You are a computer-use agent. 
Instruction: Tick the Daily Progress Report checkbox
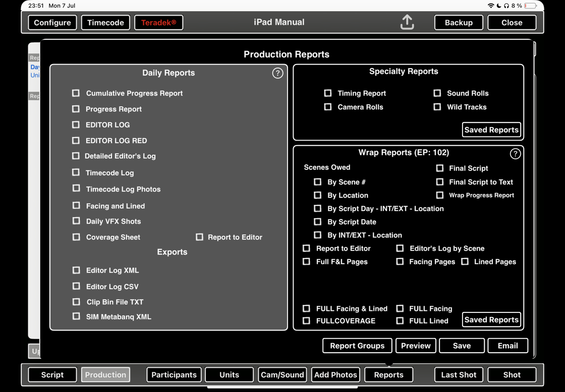[x=76, y=109]
